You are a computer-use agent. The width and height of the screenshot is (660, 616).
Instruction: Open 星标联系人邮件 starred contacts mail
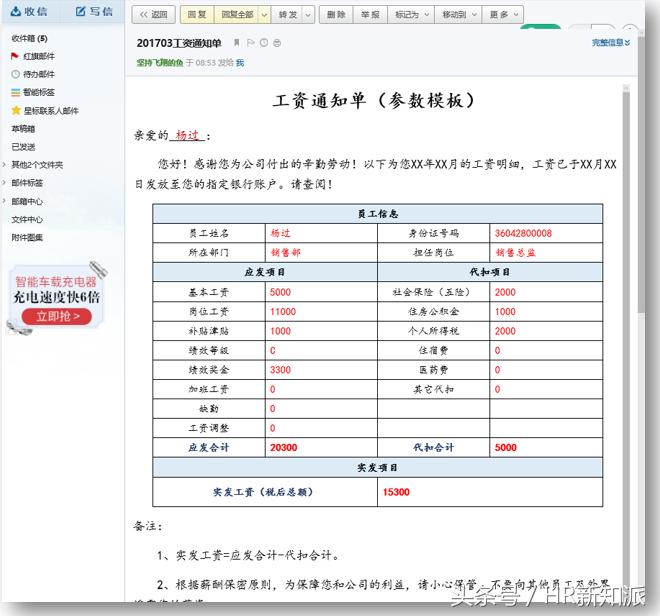[x=51, y=111]
